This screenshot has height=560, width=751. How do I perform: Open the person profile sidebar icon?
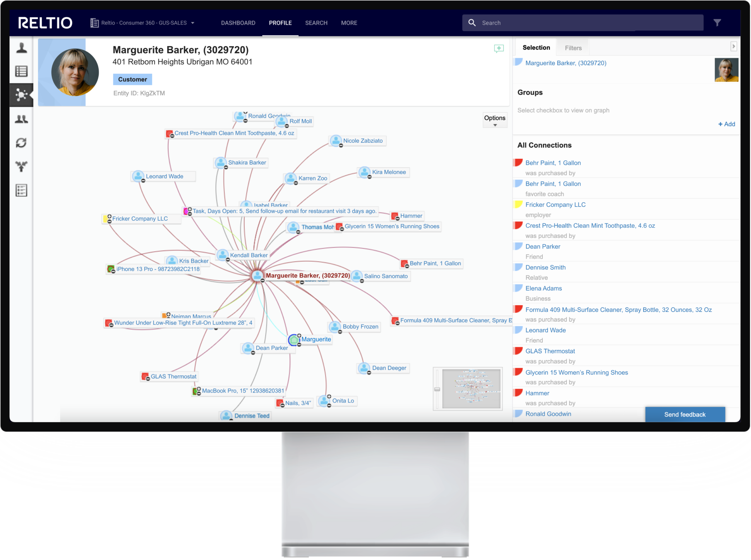[x=21, y=48]
